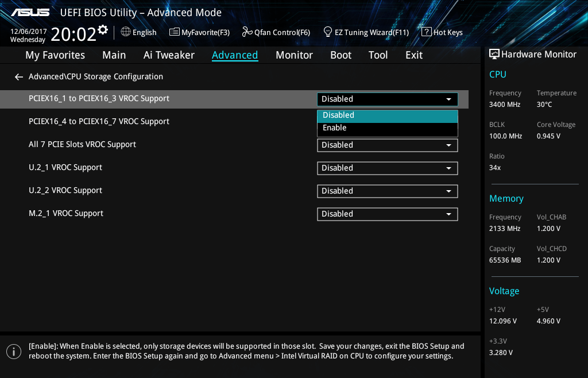Click the Qfan Control fan icon

(x=247, y=32)
